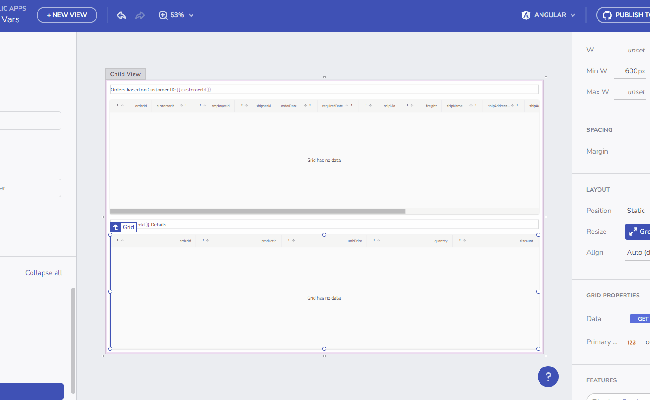The image size is (650, 400).
Task: Expand the Angular framework chevron
Action: coord(573,15)
